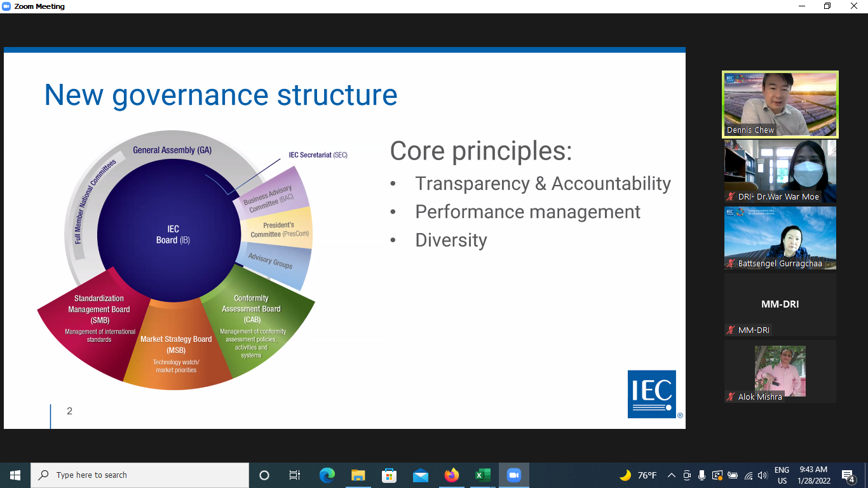868x488 pixels.
Task: Open the weather widget showing 76°F
Action: [x=638, y=475]
